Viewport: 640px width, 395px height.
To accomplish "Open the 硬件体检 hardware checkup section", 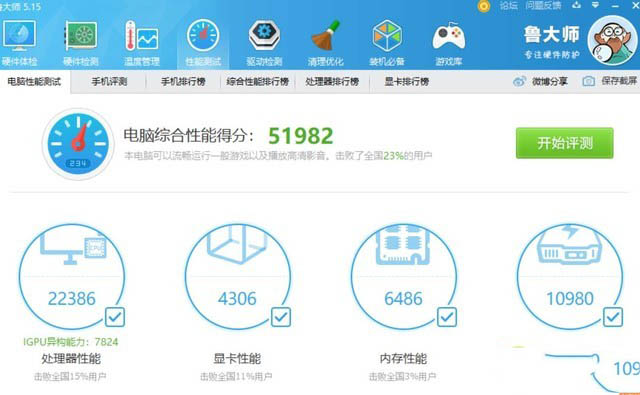I will pyautogui.click(x=19, y=43).
